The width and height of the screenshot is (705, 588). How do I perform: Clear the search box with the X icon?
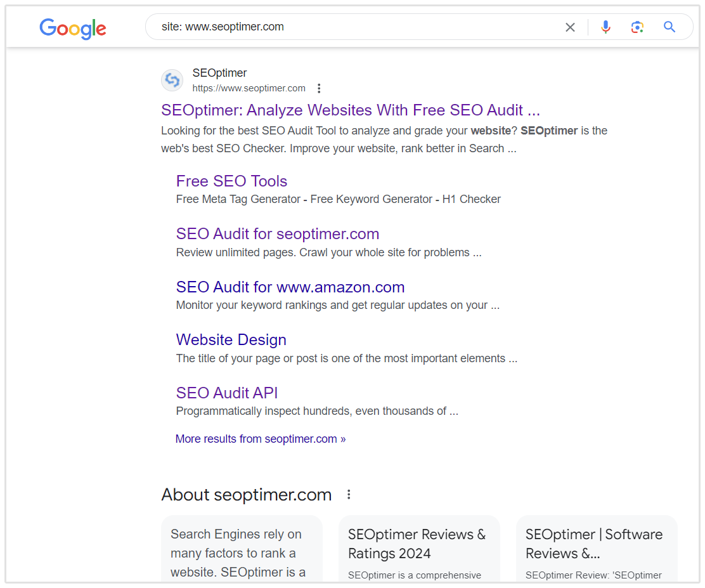point(570,27)
